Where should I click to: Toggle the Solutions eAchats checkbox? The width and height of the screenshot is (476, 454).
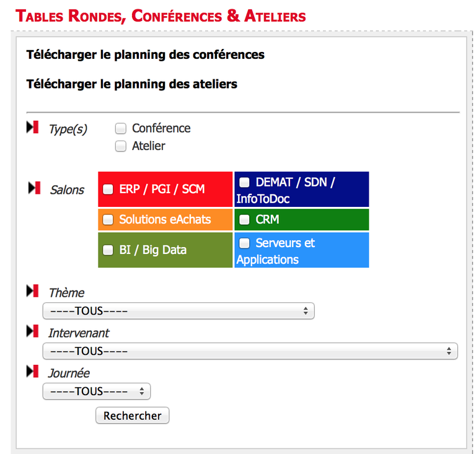[x=108, y=220]
